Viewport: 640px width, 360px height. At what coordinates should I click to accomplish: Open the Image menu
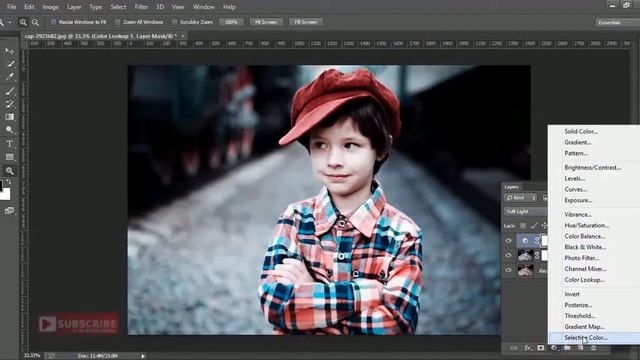pos(51,7)
